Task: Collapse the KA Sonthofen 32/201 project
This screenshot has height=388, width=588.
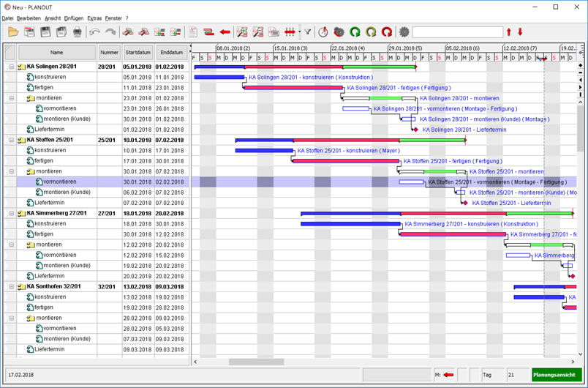Action: 12,287
